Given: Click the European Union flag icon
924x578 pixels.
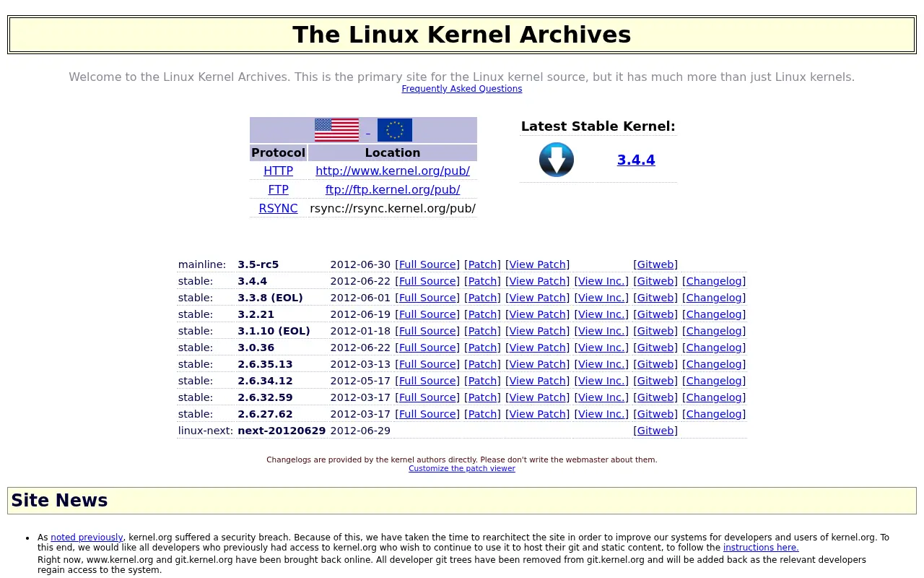Looking at the screenshot, I should tap(395, 130).
